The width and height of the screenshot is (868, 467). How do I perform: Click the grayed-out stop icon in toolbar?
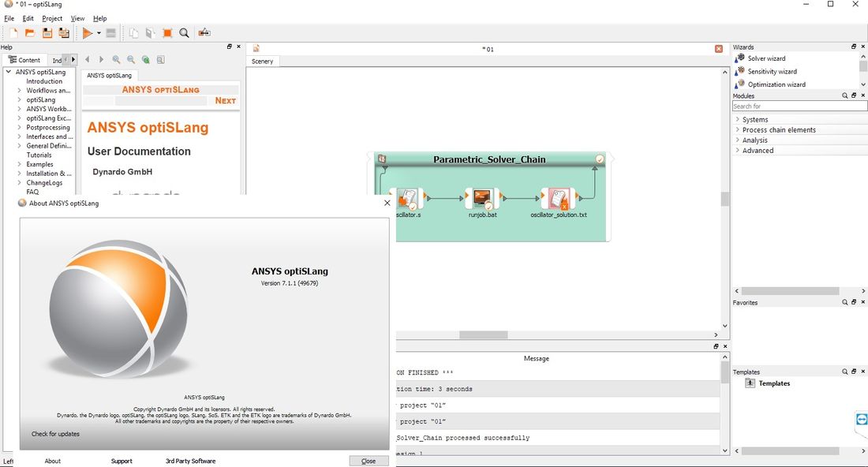[x=110, y=33]
